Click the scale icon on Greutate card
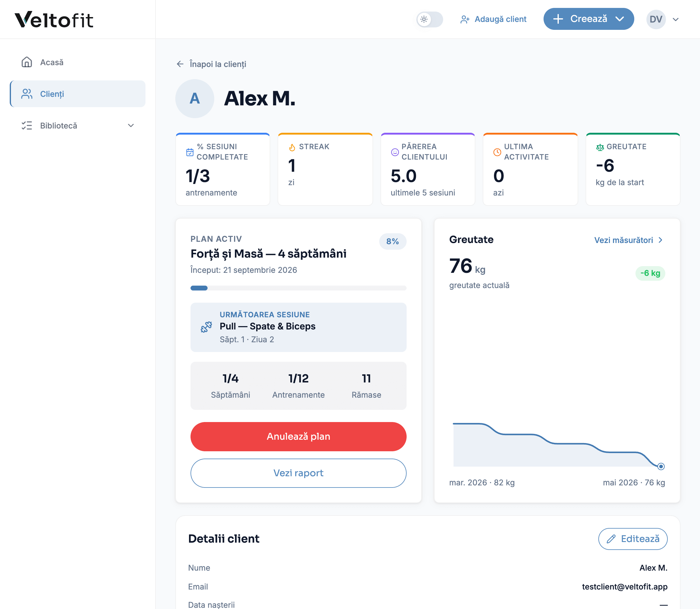Viewport: 700px width, 609px height. coord(600,147)
